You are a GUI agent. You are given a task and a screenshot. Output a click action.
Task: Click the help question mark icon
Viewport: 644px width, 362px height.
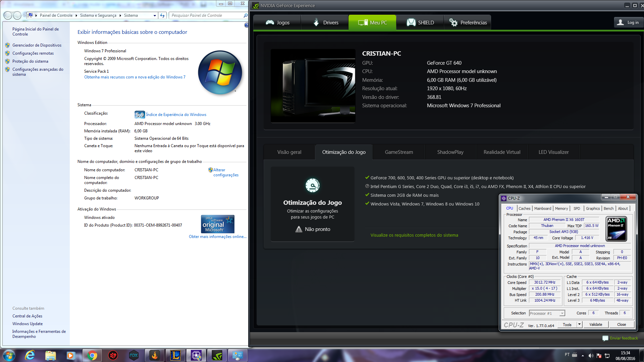point(246,25)
